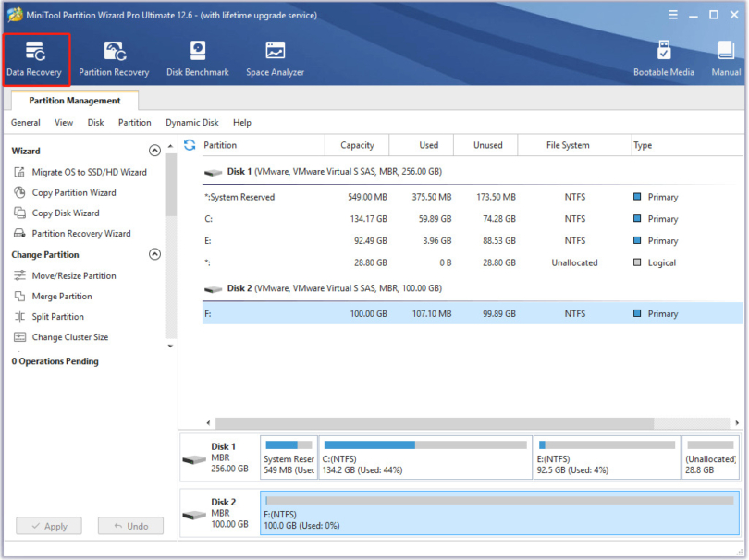Open the Space Analyzer

tap(274, 57)
